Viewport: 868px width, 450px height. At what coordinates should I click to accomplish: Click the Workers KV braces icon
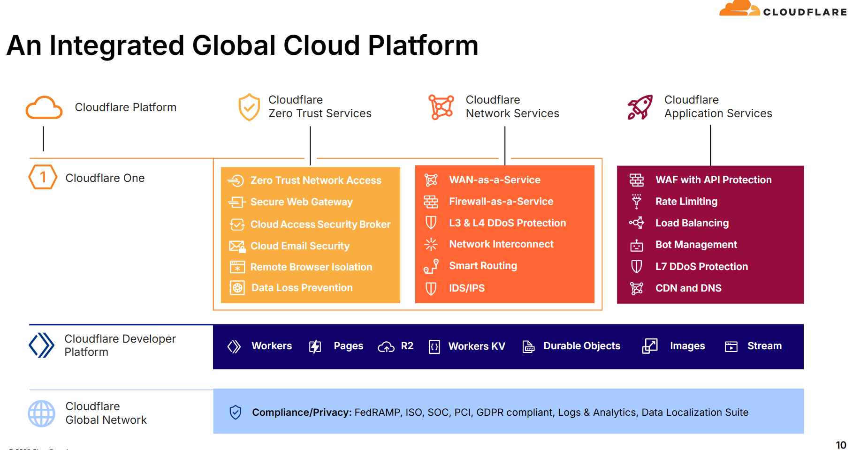[x=434, y=347]
